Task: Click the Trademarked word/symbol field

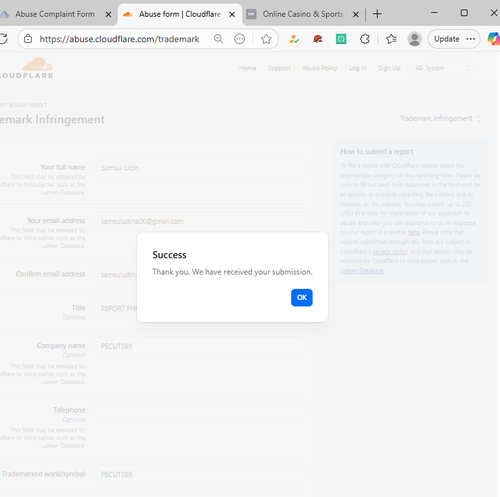Action: pyautogui.click(x=200, y=474)
